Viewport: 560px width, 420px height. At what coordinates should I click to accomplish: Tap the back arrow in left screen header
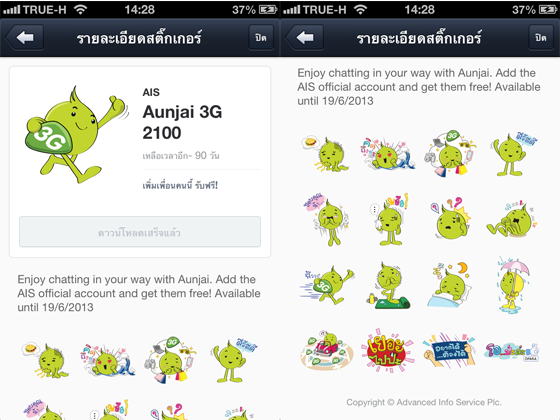click(25, 38)
